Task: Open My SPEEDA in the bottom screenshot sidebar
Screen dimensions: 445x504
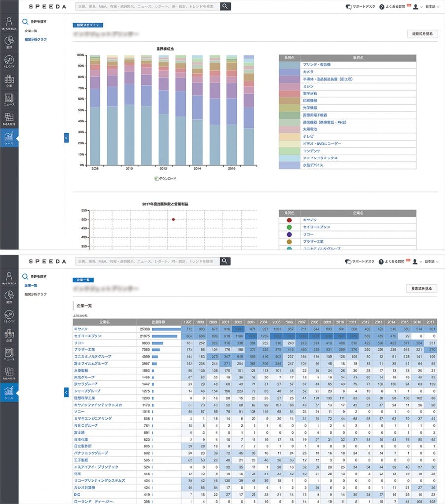Action: click(9, 279)
